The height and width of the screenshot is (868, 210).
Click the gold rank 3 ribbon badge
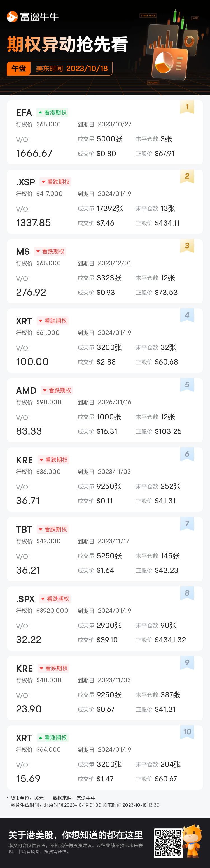click(187, 246)
